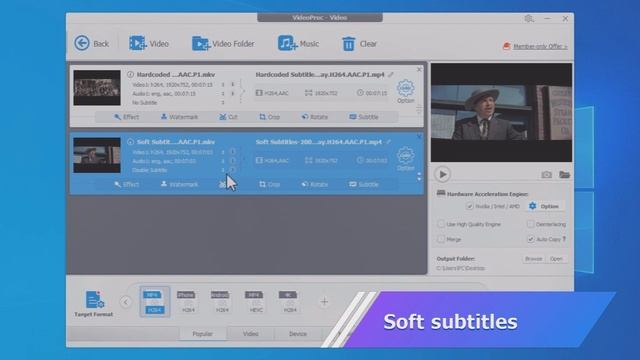The height and width of the screenshot is (360, 640).
Task: Crop the Hardcoded video
Action: [270, 117]
